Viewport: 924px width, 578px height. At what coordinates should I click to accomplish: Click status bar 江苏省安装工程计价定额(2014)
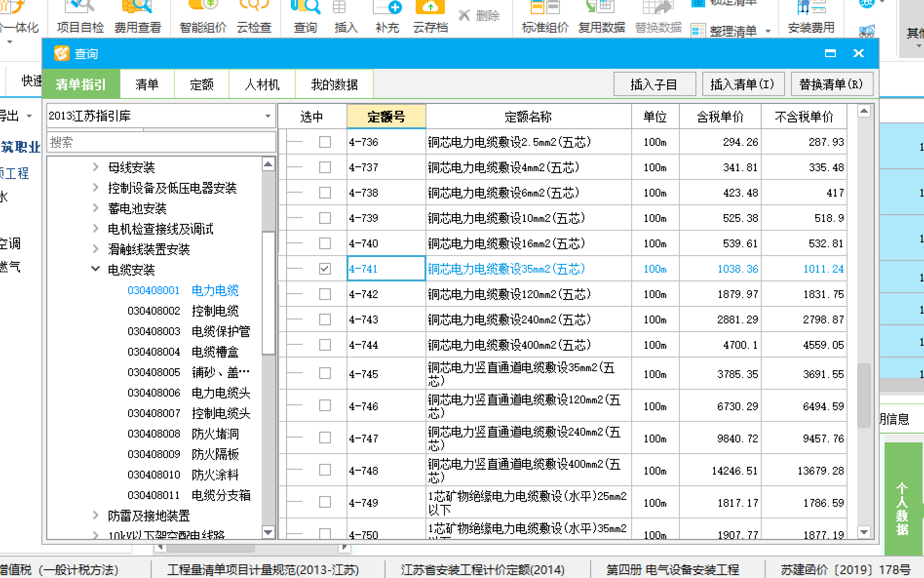click(x=482, y=569)
